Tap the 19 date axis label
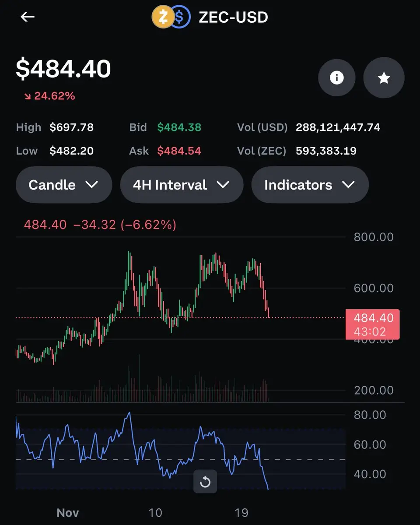 pos(241,513)
